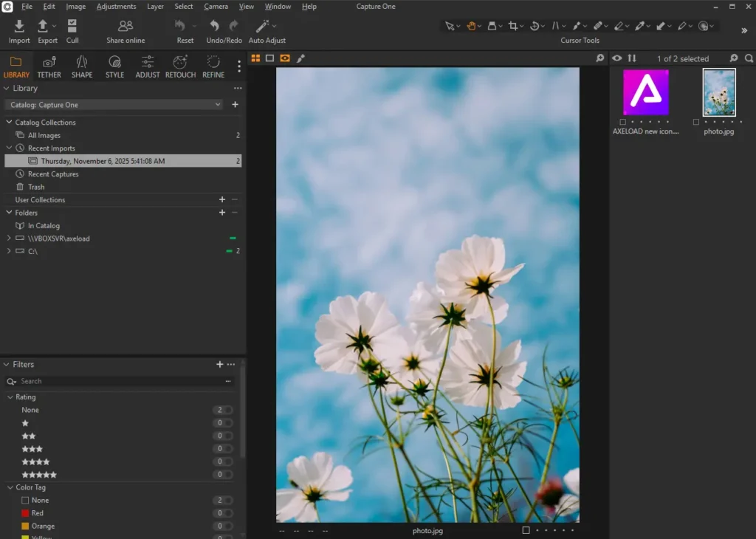Select the Rotate tool in Cursor Tools
Image resolution: width=756 pixels, height=539 pixels.
click(x=536, y=26)
